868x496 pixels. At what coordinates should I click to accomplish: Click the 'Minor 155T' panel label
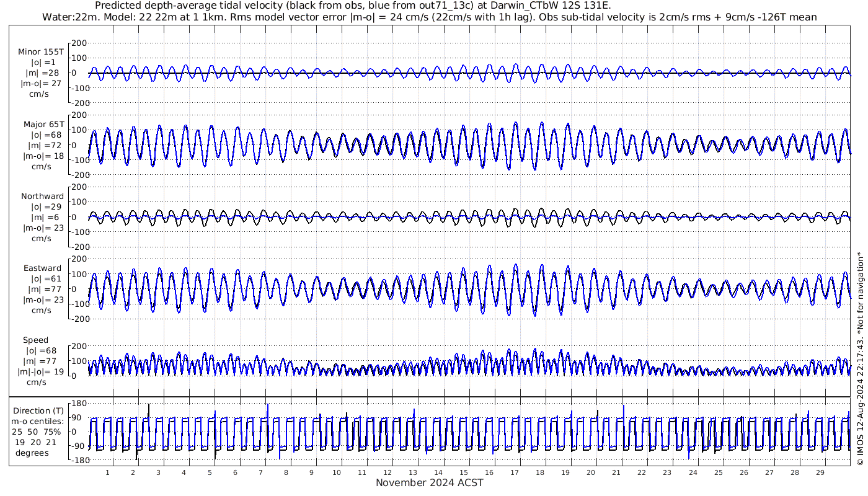(x=41, y=52)
